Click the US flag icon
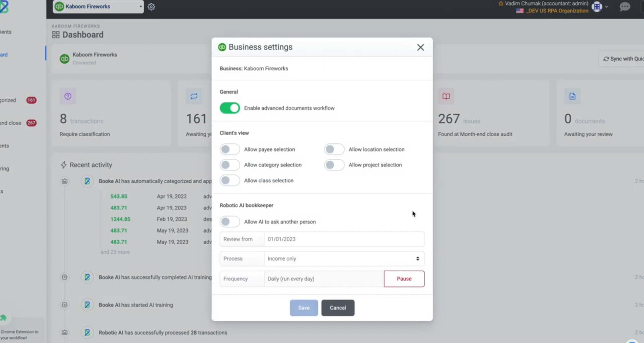 520,11
